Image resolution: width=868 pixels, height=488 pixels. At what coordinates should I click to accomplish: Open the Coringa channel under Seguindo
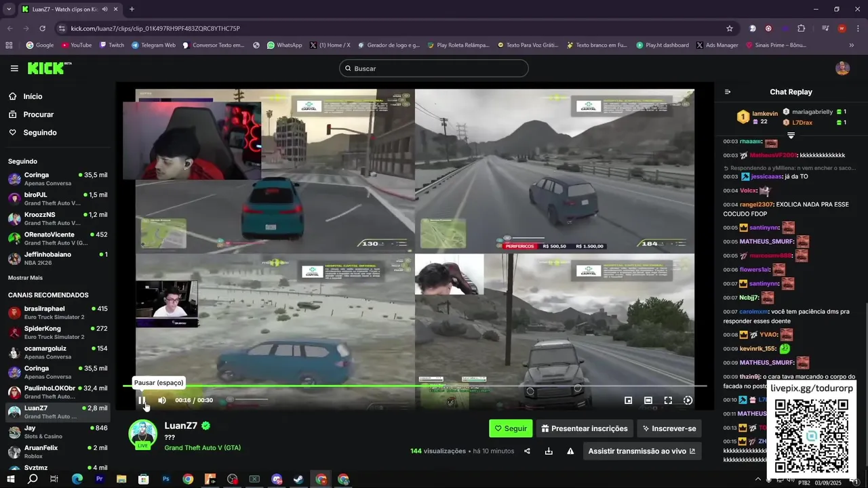click(x=58, y=179)
